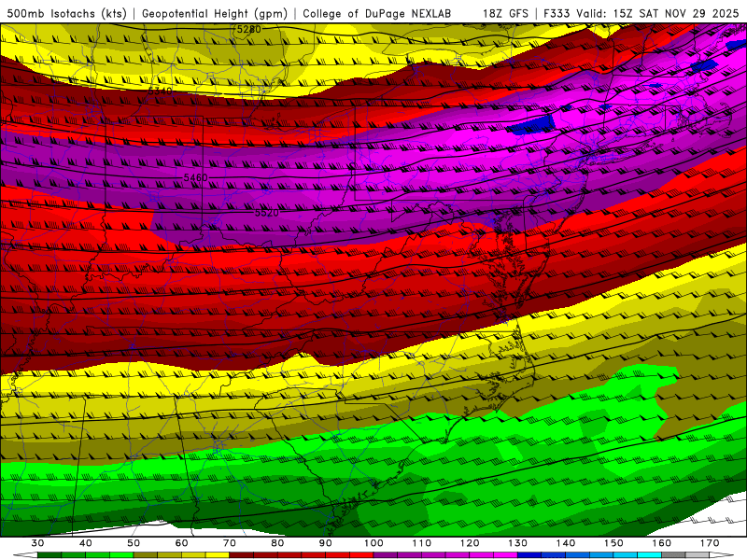
Task: Select the darkest green legend swatch at 30
Action: [49, 555]
